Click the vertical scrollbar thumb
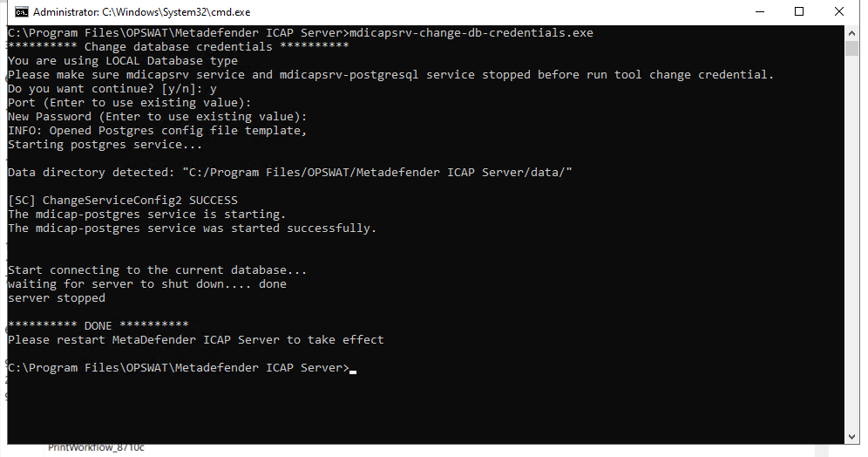Viewport: 868px width, 457px height. [851, 48]
